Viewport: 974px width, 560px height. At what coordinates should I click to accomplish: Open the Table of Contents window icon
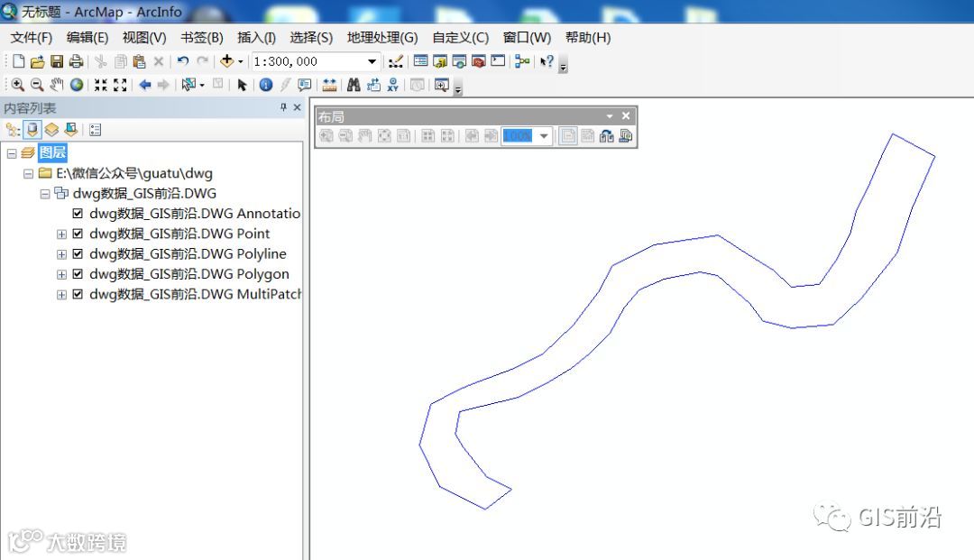tap(420, 61)
